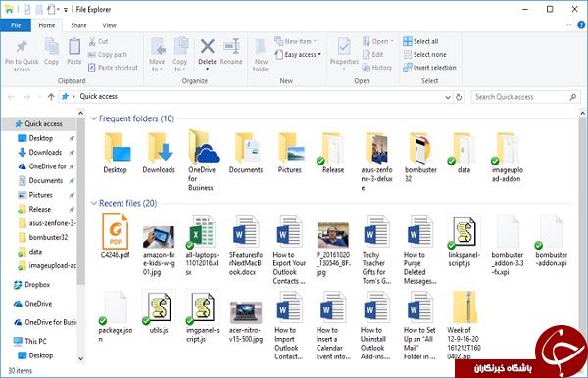
Task: Click the Edit ribbon button
Action: coord(372,54)
